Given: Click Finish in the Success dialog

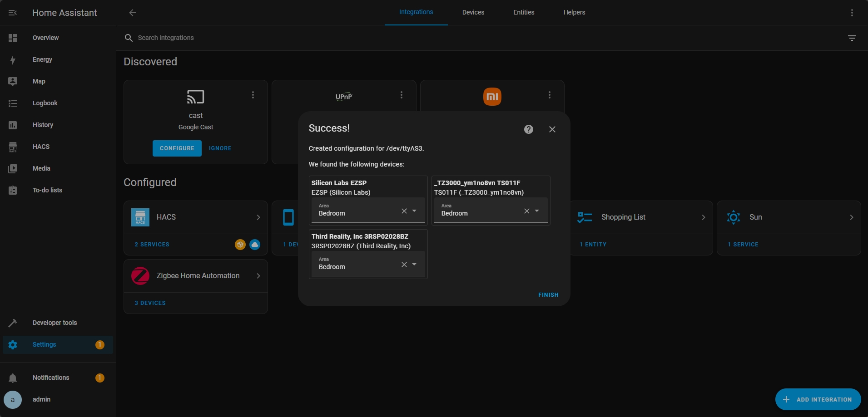Looking at the screenshot, I should [548, 295].
